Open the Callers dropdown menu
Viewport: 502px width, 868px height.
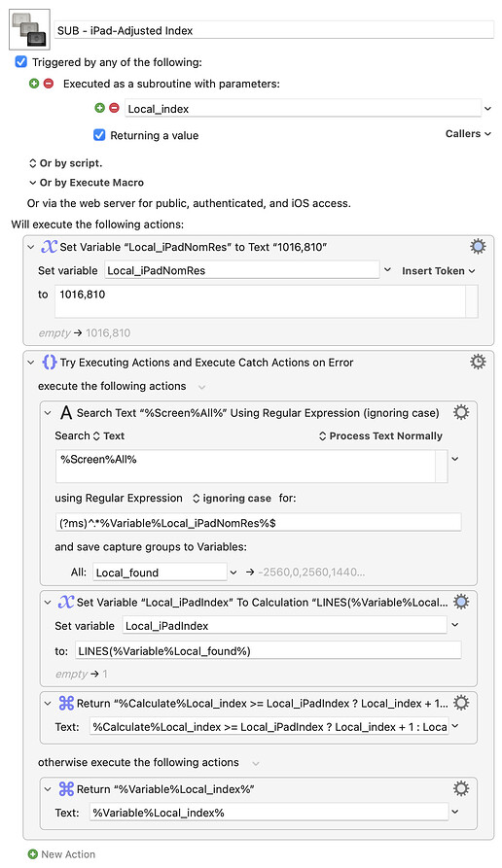[x=468, y=133]
